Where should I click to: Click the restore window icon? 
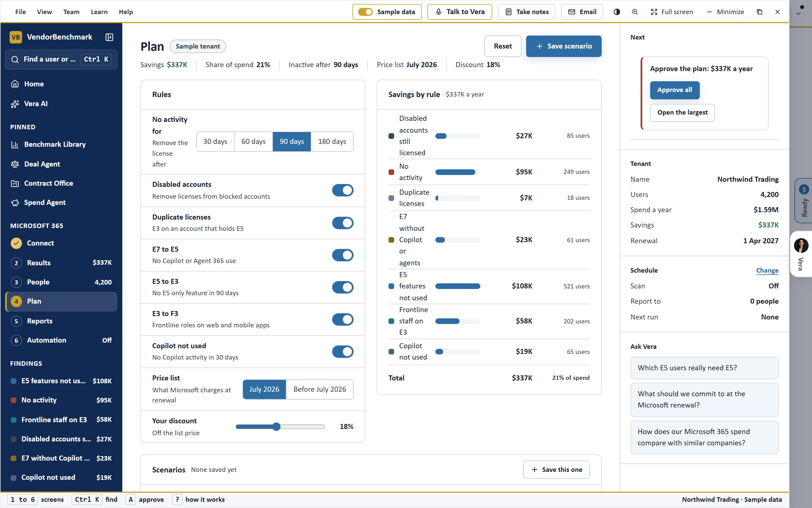pyautogui.click(x=760, y=12)
